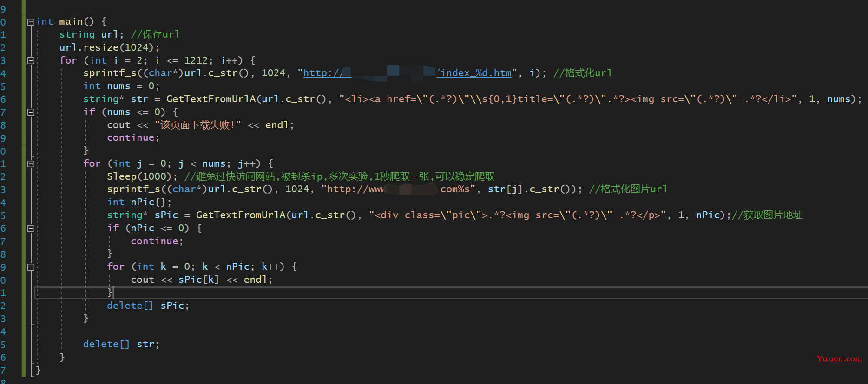Click the first GetTextFromUrlA call assigning str
Image resolution: width=868 pixels, height=384 pixels.
(473, 99)
